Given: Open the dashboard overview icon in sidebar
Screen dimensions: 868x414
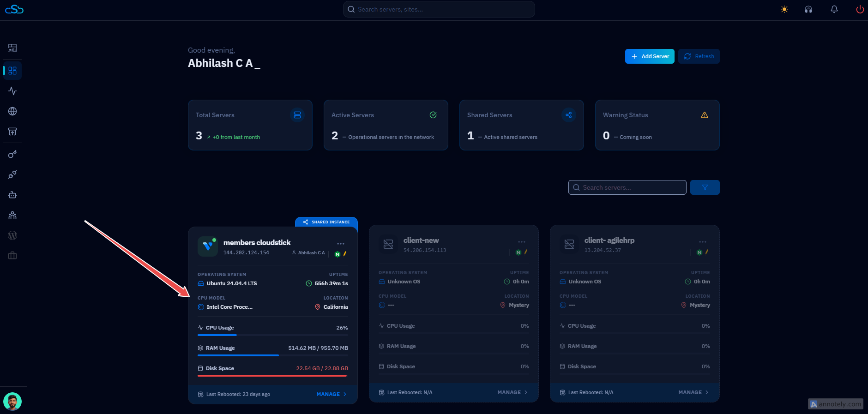Looking at the screenshot, I should pyautogui.click(x=12, y=48).
